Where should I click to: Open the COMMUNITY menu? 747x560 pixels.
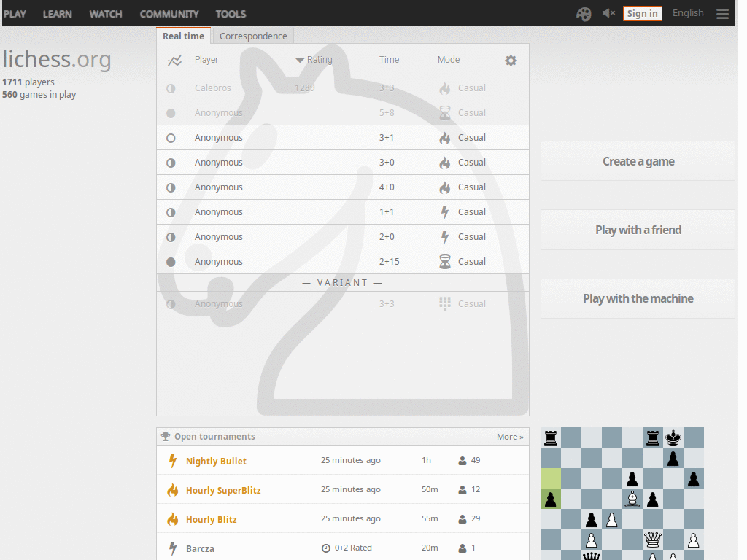tap(169, 14)
